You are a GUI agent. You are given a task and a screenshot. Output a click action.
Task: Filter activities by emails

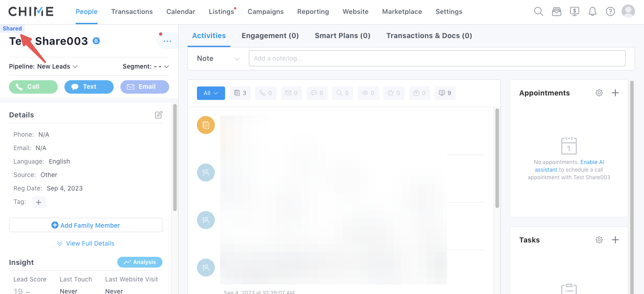(291, 93)
